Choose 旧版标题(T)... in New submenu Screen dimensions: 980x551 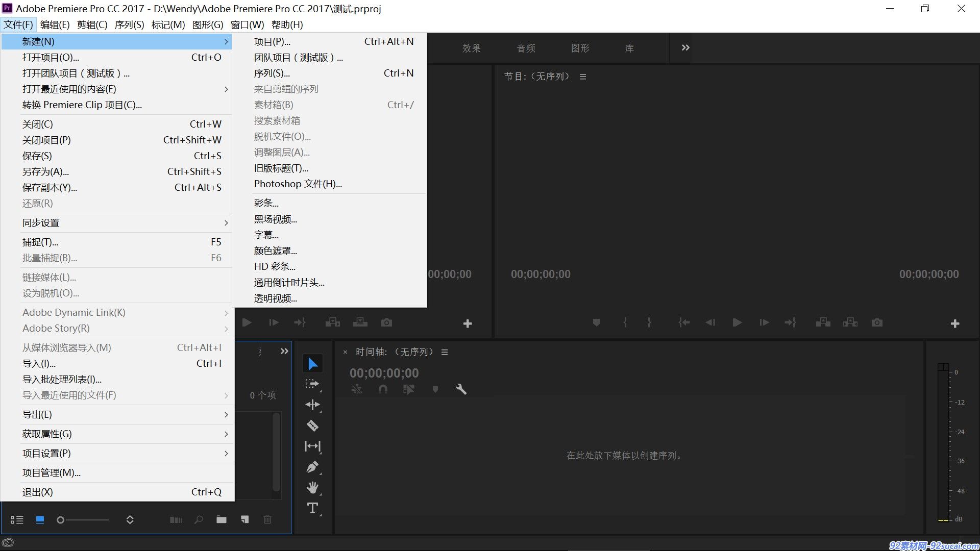coord(330,168)
